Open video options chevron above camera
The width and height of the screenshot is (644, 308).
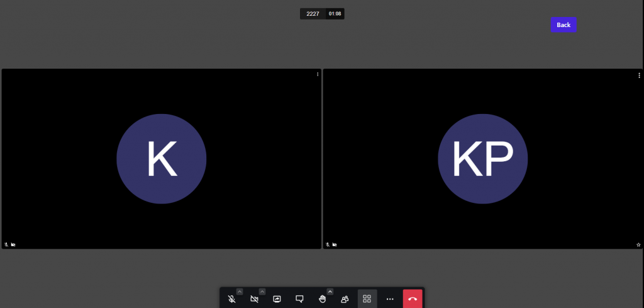[x=262, y=292]
